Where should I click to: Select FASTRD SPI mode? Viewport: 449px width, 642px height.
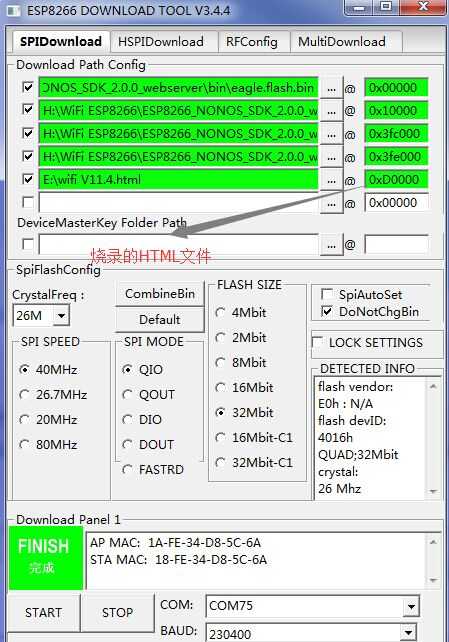click(153, 470)
